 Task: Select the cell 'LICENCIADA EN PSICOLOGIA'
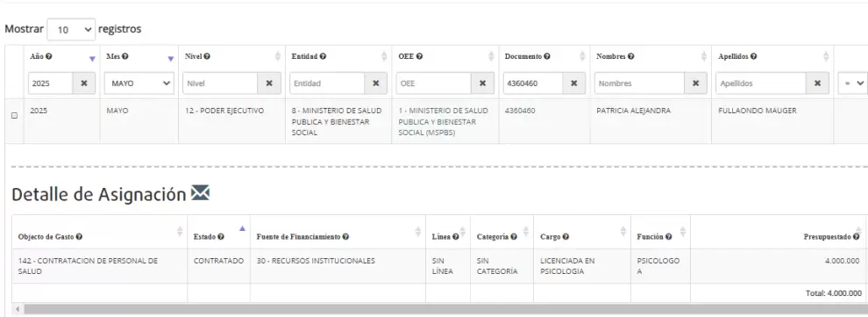pos(582,266)
